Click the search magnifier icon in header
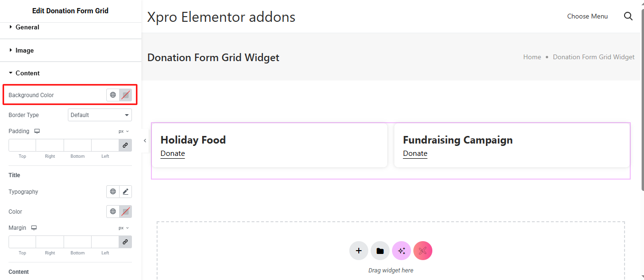644x280 pixels. [x=628, y=16]
